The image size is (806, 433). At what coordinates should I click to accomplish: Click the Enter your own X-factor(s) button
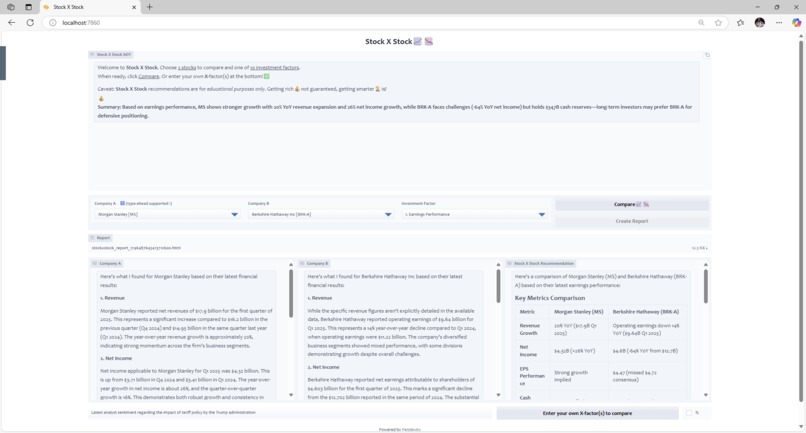(587, 413)
